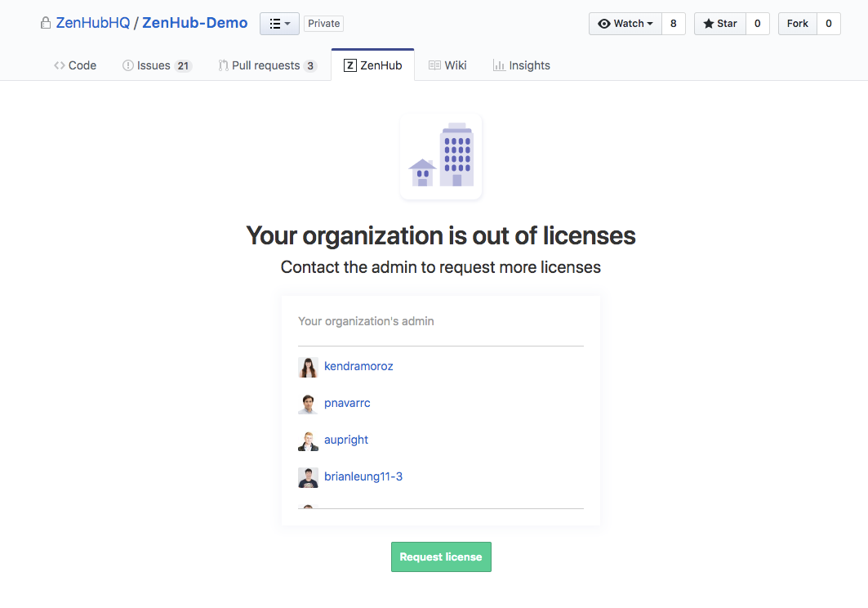Click the Issues counter showing 21
The height and width of the screenshot is (608, 868).
[x=183, y=66]
